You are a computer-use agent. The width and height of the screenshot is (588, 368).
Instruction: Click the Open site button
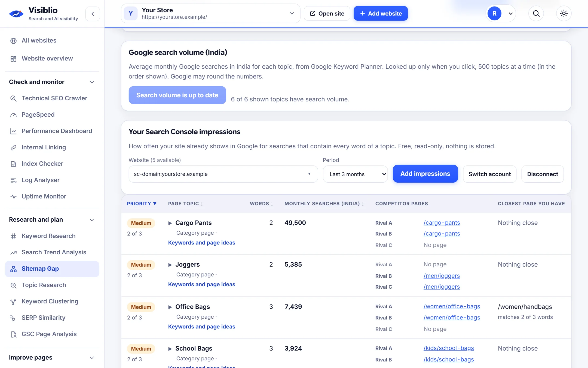pyautogui.click(x=327, y=13)
